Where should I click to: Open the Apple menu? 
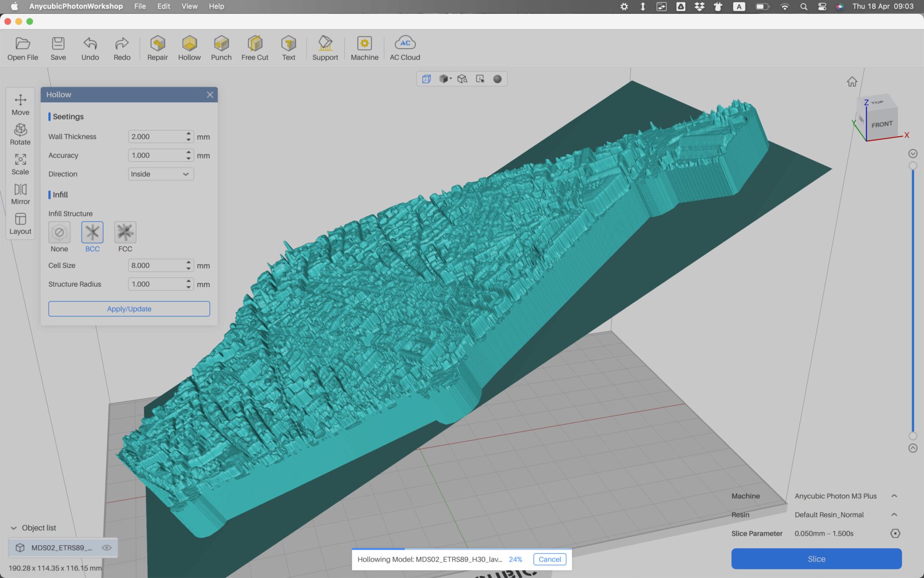[x=14, y=6]
